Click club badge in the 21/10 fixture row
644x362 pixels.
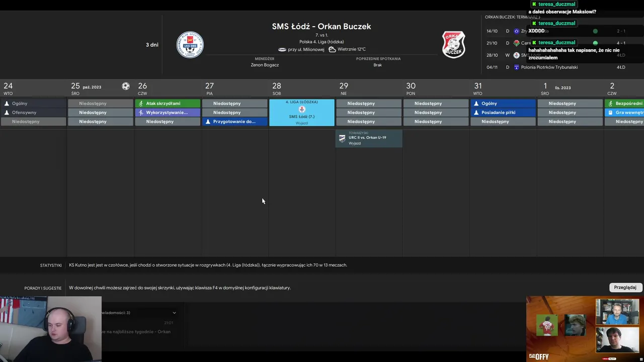[x=516, y=43]
